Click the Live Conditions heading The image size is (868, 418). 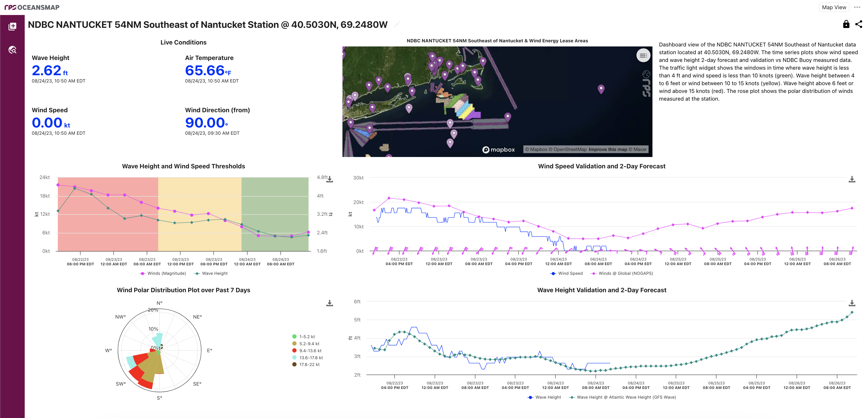tap(183, 42)
